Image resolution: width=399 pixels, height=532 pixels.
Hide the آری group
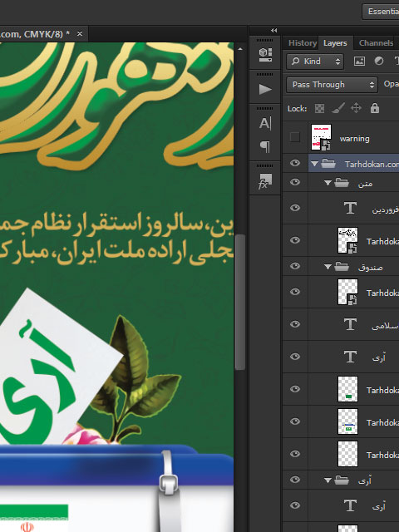[295, 480]
